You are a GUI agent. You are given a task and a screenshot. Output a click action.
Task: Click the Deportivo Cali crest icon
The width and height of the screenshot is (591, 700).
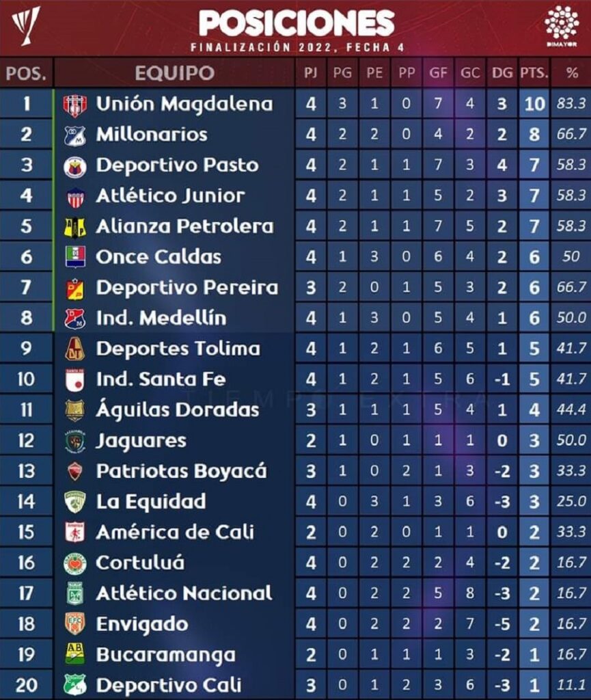[x=75, y=684]
